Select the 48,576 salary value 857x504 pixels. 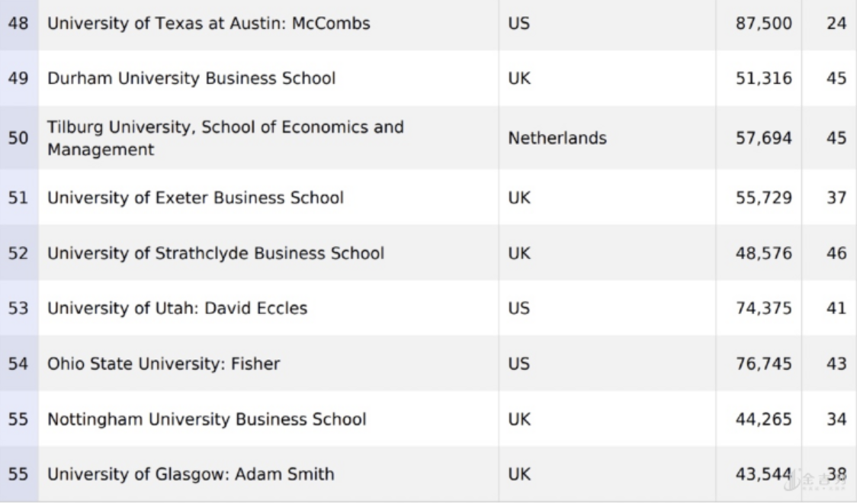coord(764,253)
